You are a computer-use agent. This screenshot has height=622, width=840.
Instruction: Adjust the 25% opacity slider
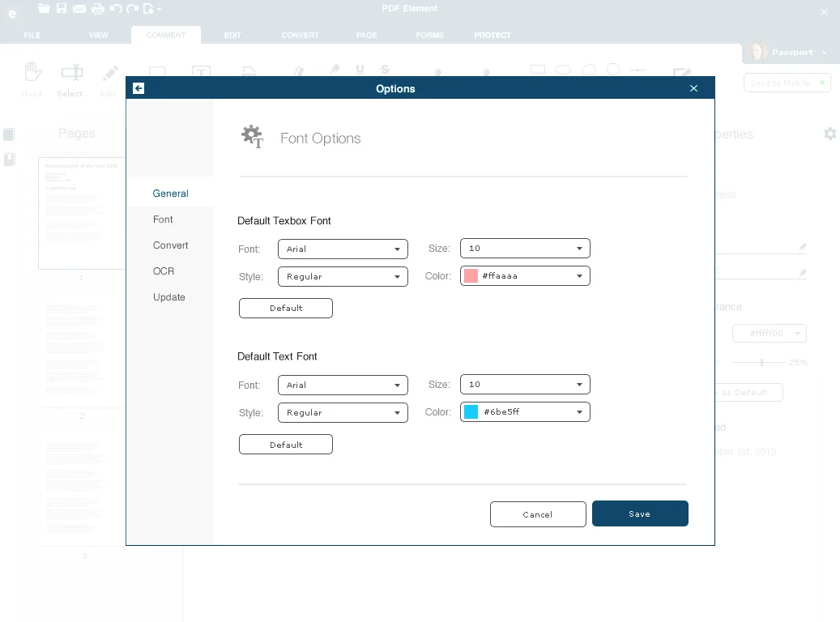click(761, 363)
